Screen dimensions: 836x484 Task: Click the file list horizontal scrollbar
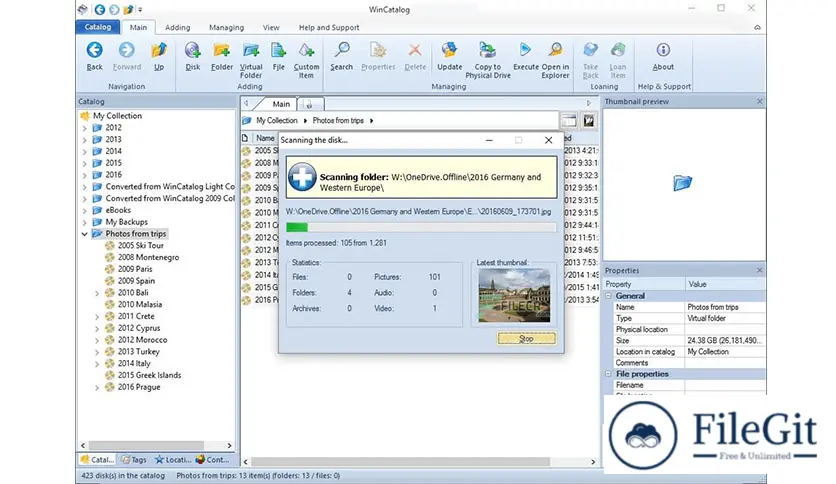click(400, 462)
